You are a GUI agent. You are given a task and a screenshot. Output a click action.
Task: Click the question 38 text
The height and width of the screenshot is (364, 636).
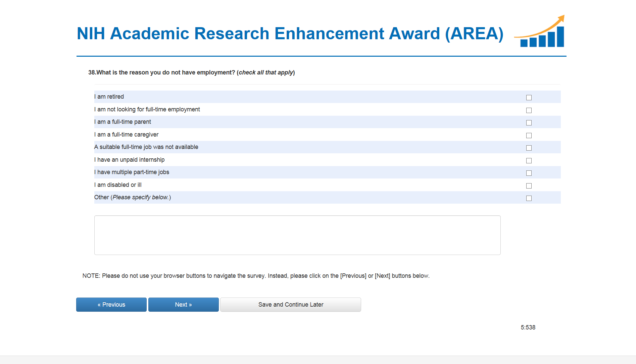pyautogui.click(x=191, y=72)
